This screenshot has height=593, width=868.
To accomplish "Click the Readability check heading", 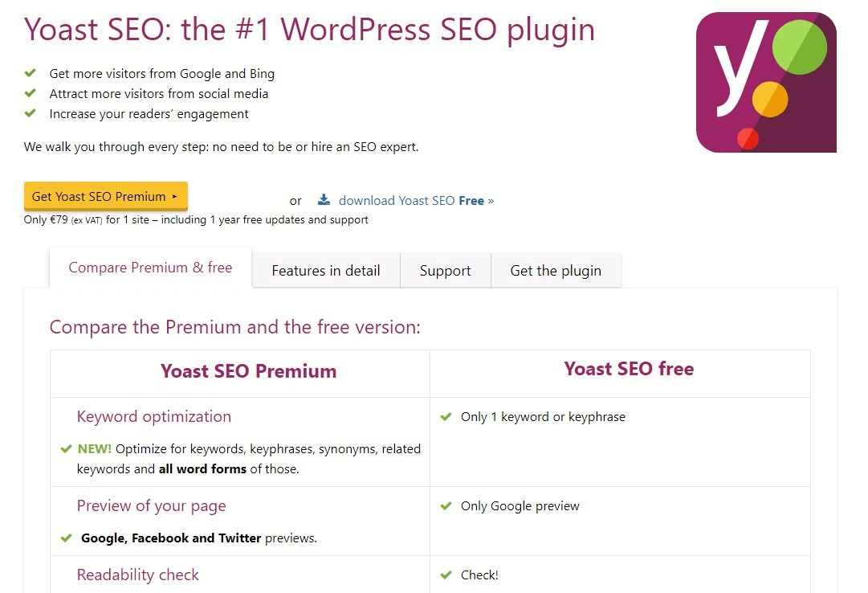I will tap(137, 575).
